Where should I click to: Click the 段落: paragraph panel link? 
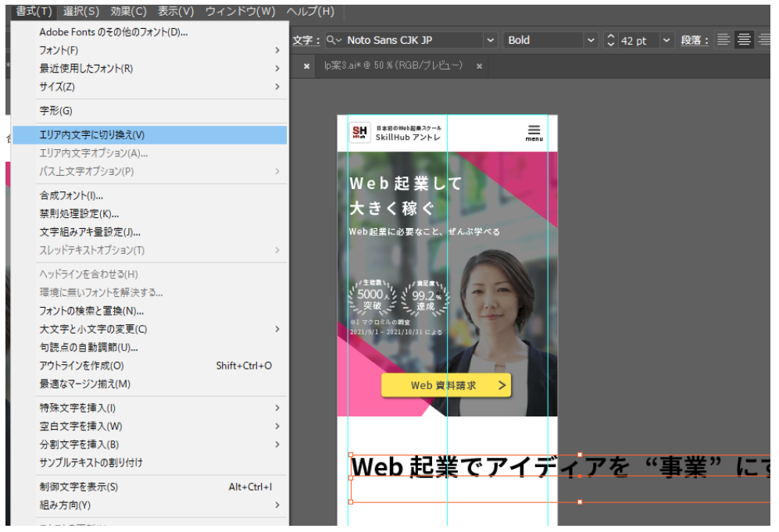click(694, 41)
